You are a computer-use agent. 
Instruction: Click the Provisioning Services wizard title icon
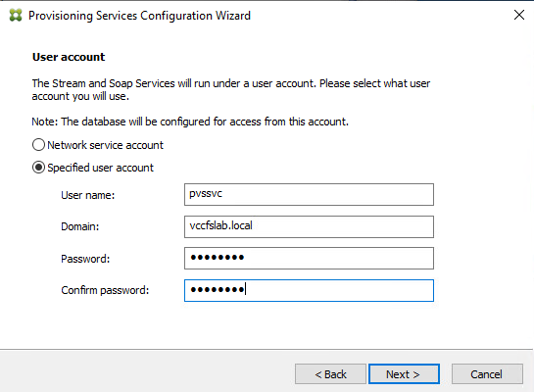(16, 16)
